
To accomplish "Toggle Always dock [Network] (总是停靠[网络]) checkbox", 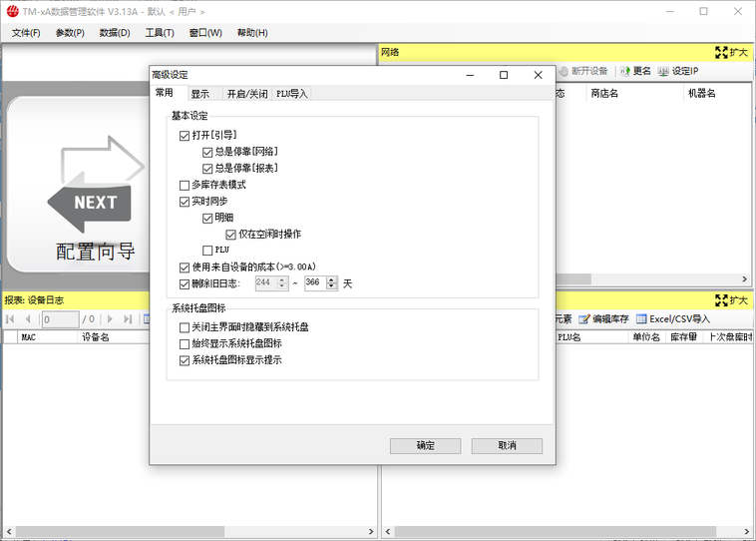I will click(x=207, y=153).
